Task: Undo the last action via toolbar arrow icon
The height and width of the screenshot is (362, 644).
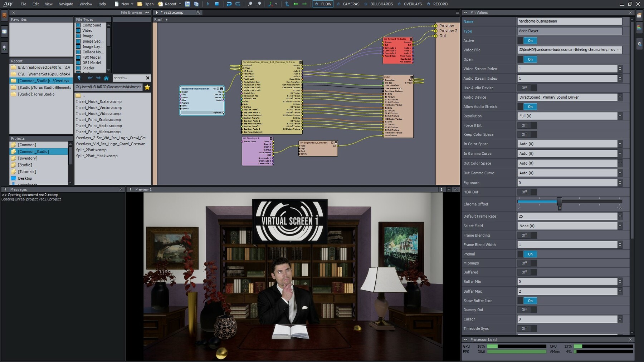Action: click(x=229, y=4)
